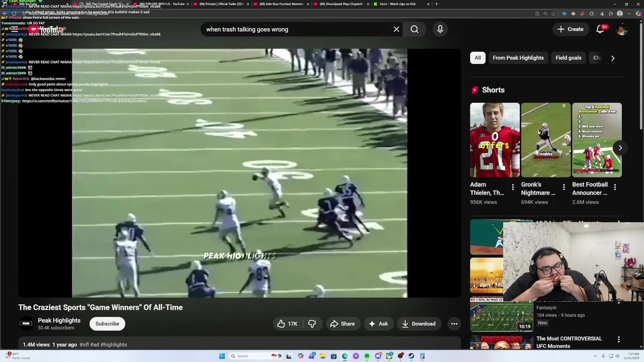Open Calculator from taskbar
Image resolution: width=644 pixels, height=362 pixels.
pyautogui.click(x=422, y=356)
